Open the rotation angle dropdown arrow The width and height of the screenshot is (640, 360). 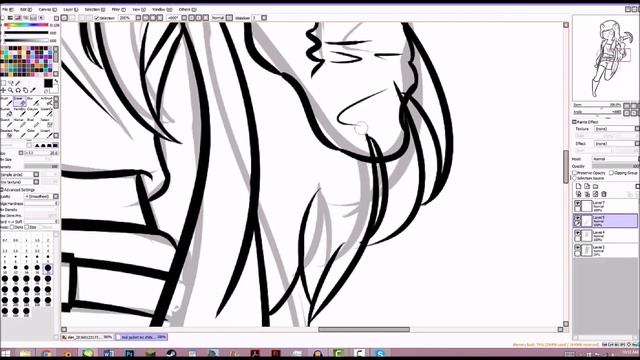[x=184, y=18]
